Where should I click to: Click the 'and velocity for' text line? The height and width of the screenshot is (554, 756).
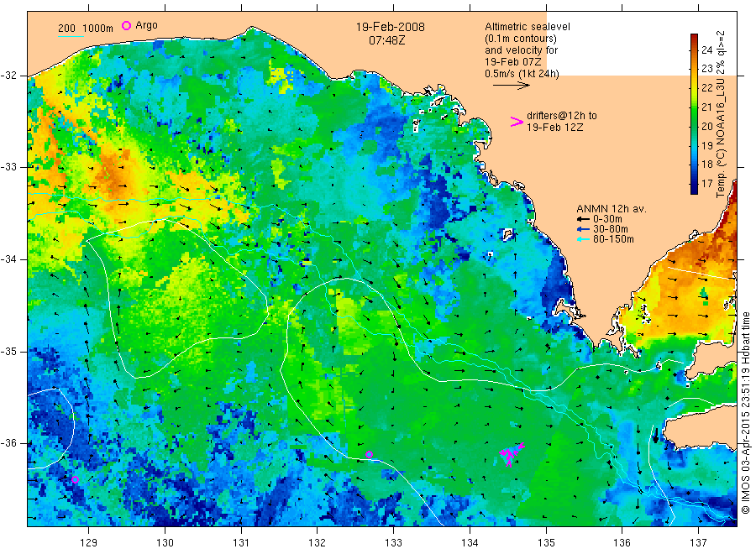tap(521, 50)
